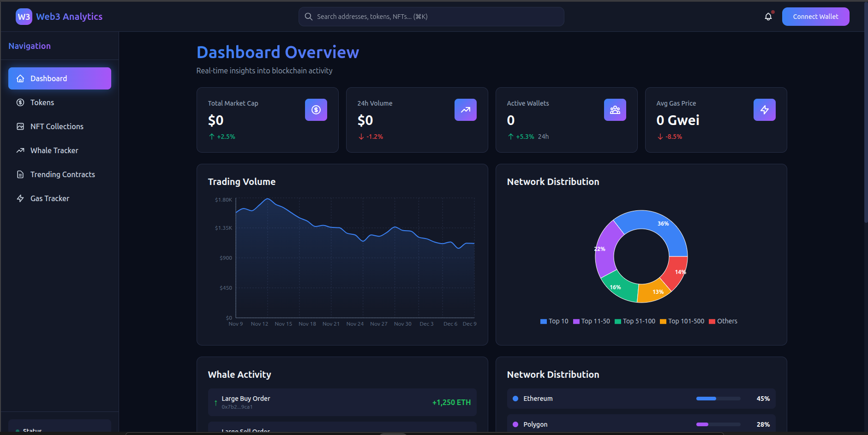
Task: Open NFT Collections via its image icon
Action: 20,126
